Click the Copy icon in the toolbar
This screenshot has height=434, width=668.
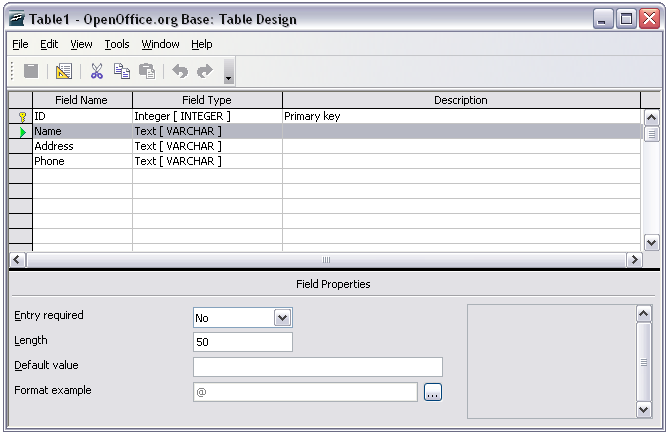122,71
